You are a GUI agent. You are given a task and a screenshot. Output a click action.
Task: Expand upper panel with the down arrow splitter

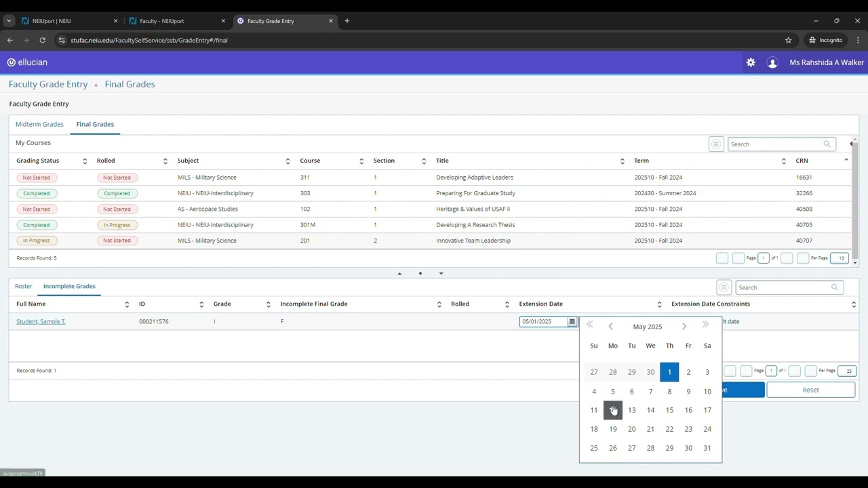[x=441, y=274]
